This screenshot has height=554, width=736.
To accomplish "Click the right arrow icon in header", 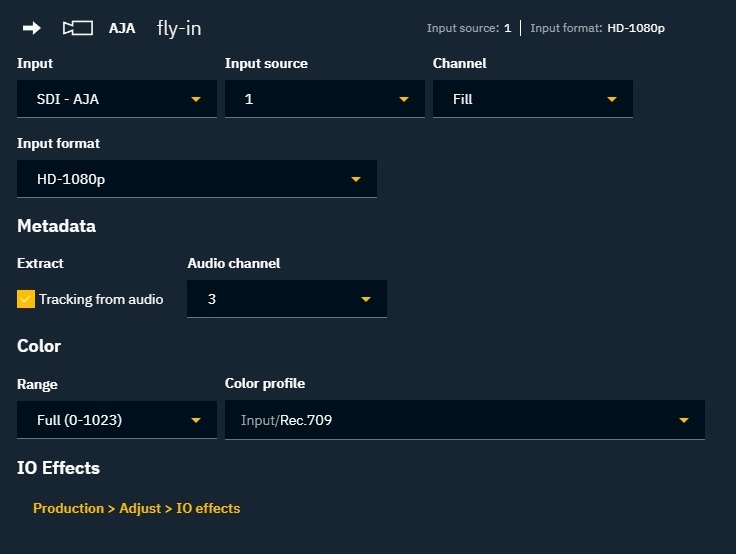I will click(x=32, y=28).
